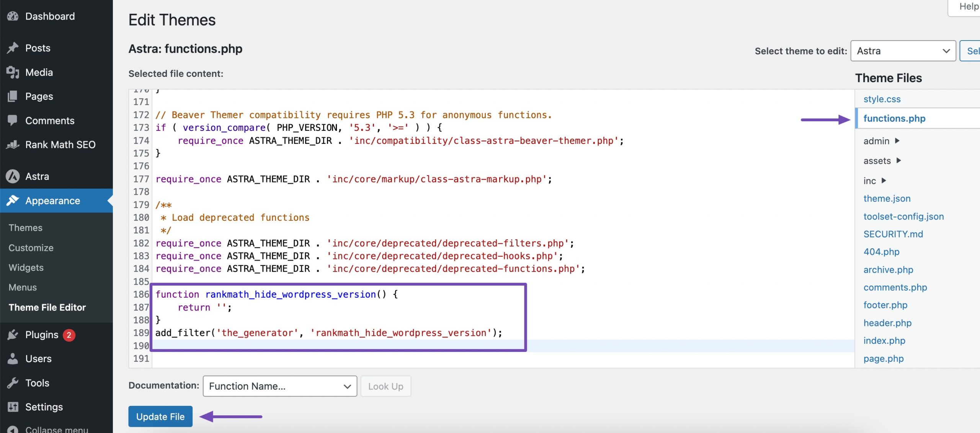The width and height of the screenshot is (980, 433).
Task: Click the Astra theme logo icon
Action: pyautogui.click(x=13, y=176)
